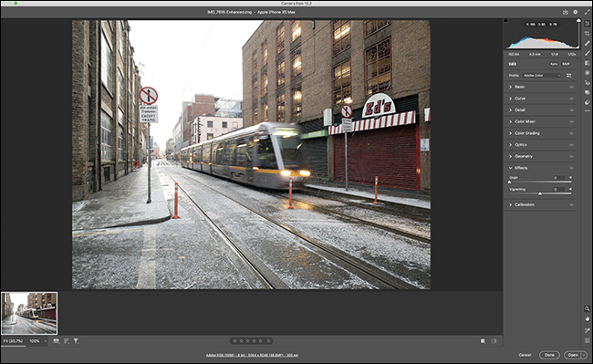Screen dimensions: 593x364
Task: Expand the Grain options triangle
Action: click(x=571, y=178)
